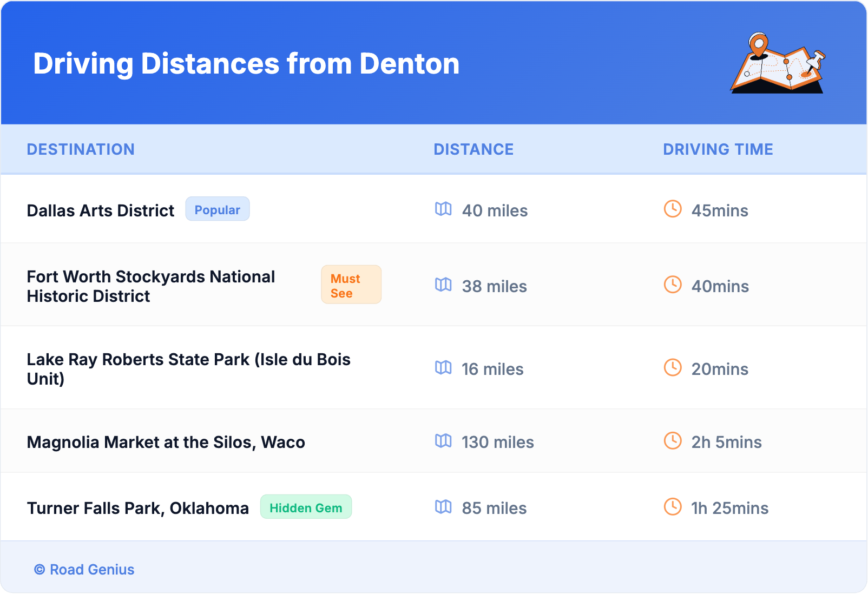Viewport: 868px width, 594px height.
Task: Click clock icon beside 40mins
Action: point(673,285)
